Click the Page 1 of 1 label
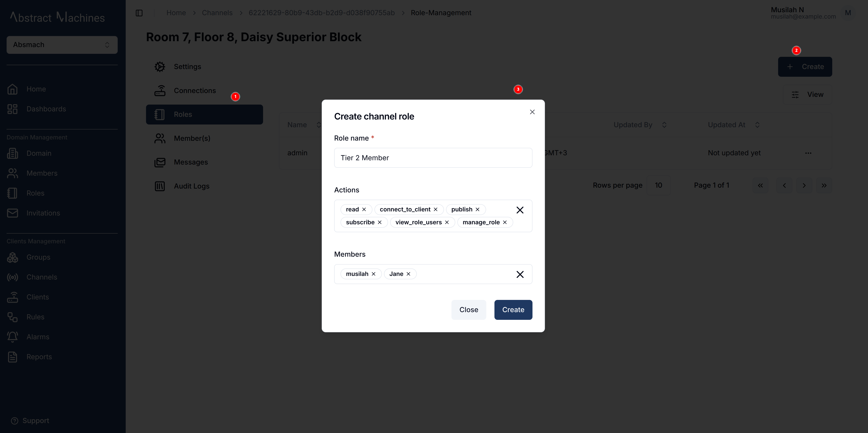Viewport: 868px width, 433px height. pyautogui.click(x=711, y=185)
